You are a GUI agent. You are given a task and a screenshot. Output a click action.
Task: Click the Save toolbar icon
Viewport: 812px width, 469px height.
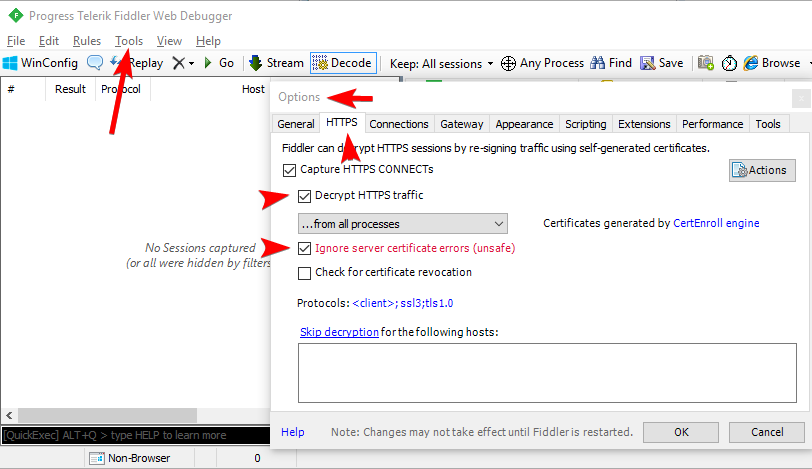click(x=648, y=63)
